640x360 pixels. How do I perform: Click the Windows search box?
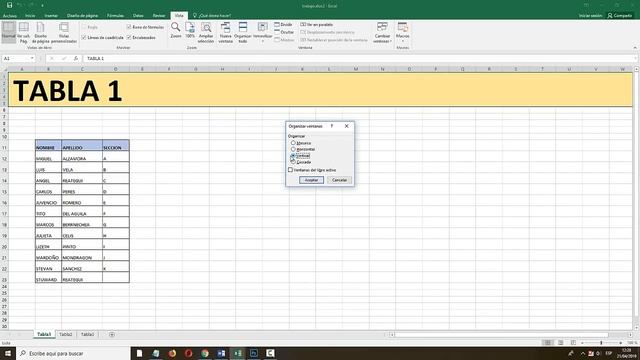[73, 353]
